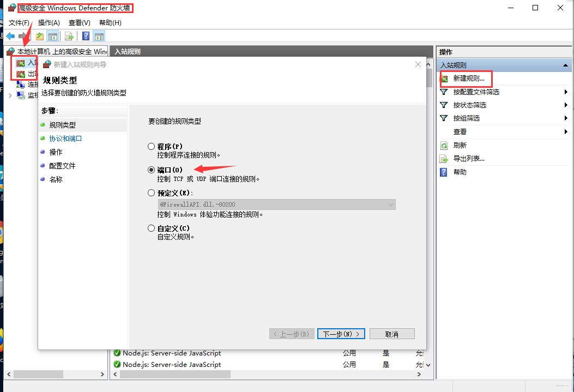574x392 pixels.
Task: Click the 配置文件 step in wizard steps
Action: [x=62, y=166]
